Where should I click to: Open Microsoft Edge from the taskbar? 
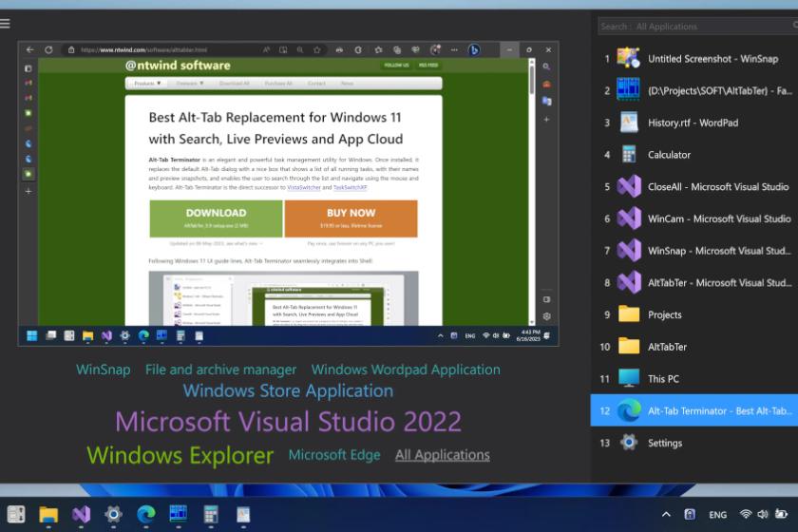[146, 515]
